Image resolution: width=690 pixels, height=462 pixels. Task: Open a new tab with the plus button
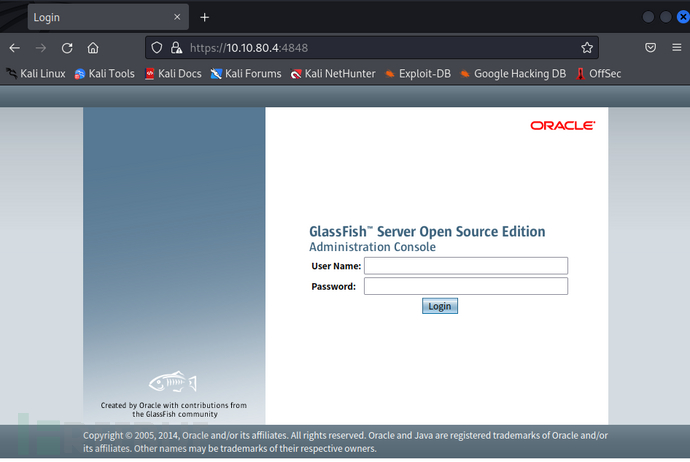[204, 17]
